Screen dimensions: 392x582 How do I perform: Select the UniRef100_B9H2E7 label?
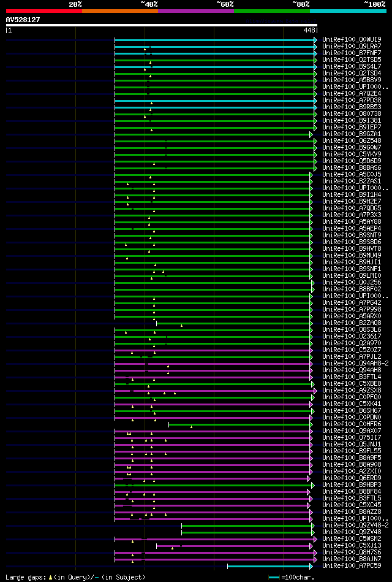[352, 202]
